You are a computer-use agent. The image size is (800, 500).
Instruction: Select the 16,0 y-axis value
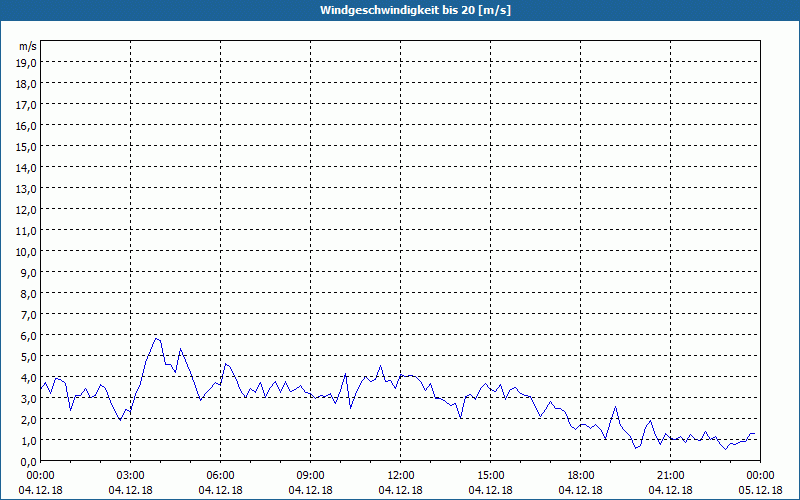click(27, 126)
